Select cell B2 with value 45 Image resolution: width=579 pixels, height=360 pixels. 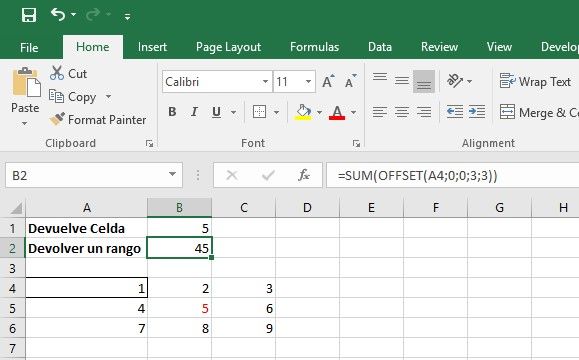179,248
